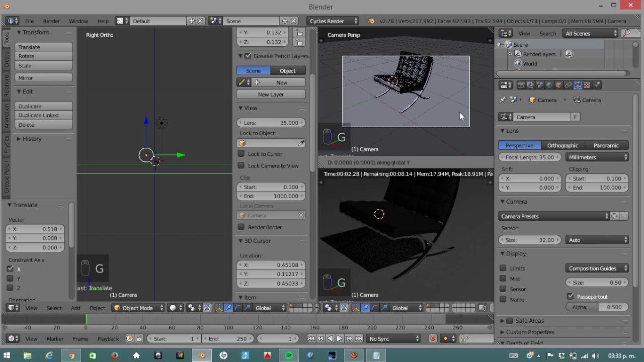The image size is (644, 362).
Task: Open the Composition Guides dropdown
Action: click(597, 268)
